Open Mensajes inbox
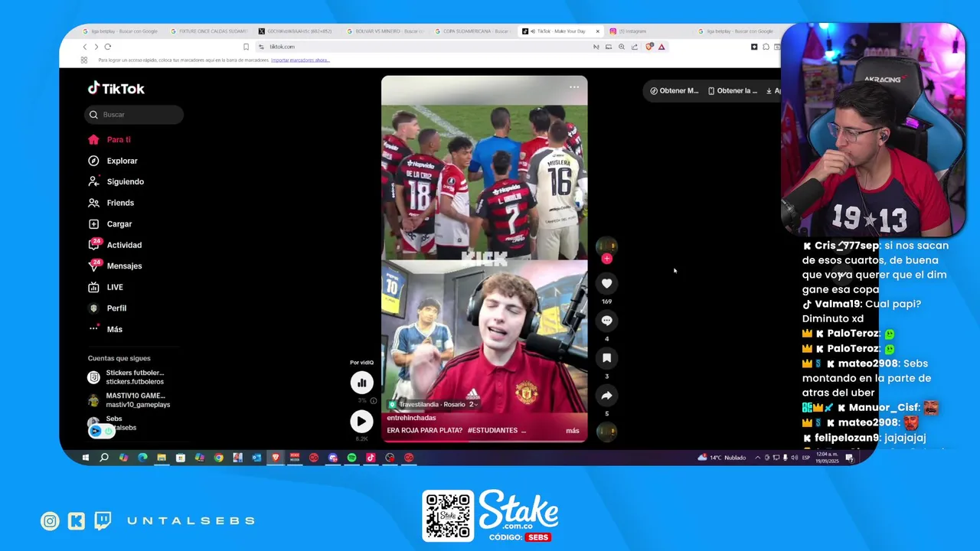Image resolution: width=980 pixels, height=551 pixels. (115, 266)
